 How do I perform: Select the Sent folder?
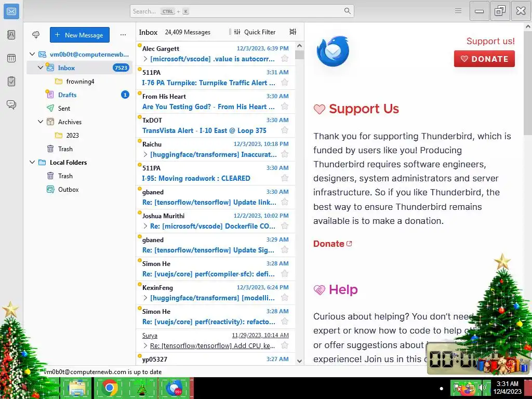79,108
